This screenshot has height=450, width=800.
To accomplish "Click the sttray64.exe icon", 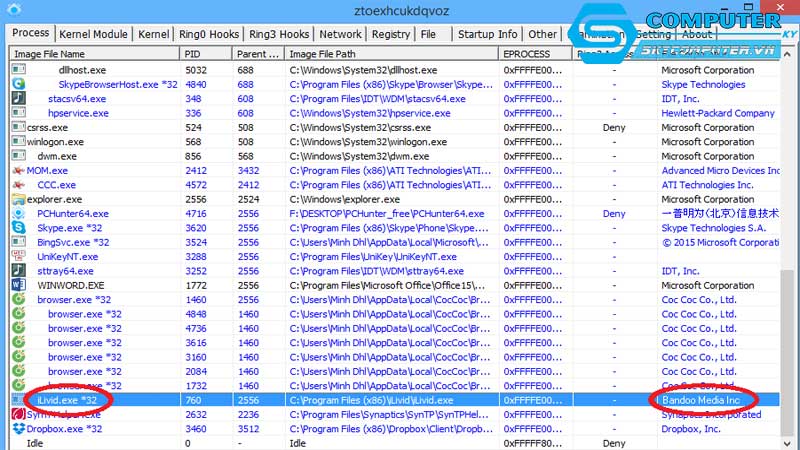I will click(18, 270).
